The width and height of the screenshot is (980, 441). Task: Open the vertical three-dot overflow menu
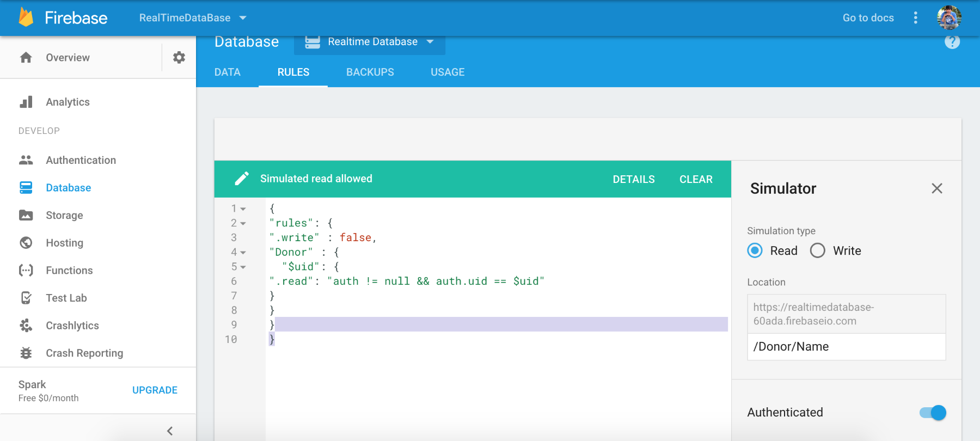coord(916,18)
